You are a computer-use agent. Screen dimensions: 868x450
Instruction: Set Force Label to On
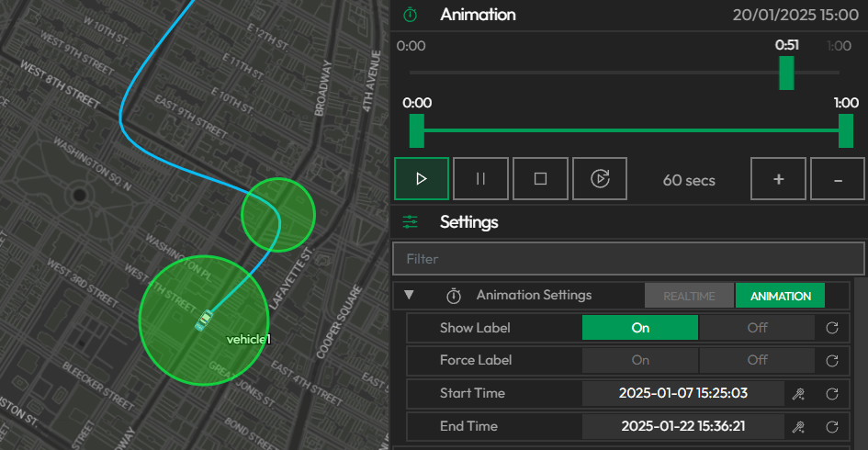coord(640,360)
